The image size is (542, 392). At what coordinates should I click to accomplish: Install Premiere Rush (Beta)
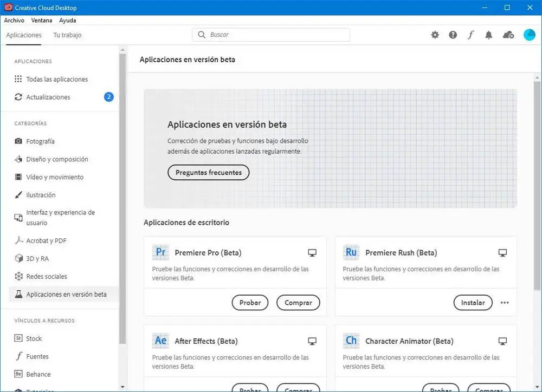click(x=473, y=303)
